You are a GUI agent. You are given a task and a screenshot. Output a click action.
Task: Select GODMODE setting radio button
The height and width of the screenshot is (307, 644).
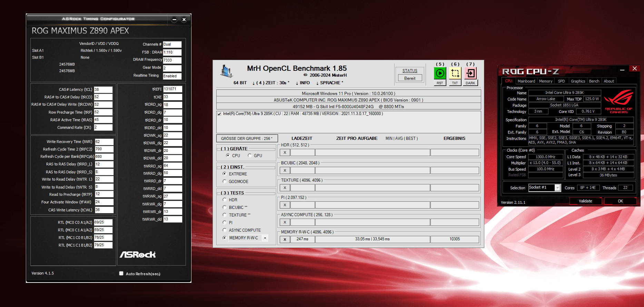click(x=225, y=181)
